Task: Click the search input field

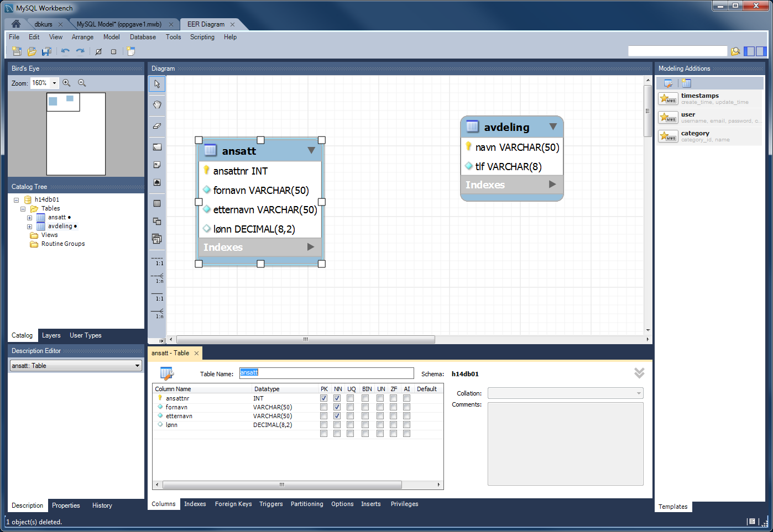Action: click(x=677, y=51)
